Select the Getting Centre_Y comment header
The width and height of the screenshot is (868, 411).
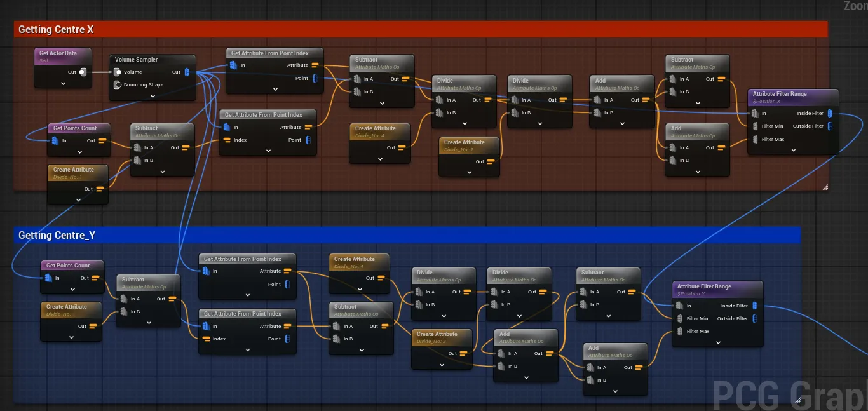[407, 235]
